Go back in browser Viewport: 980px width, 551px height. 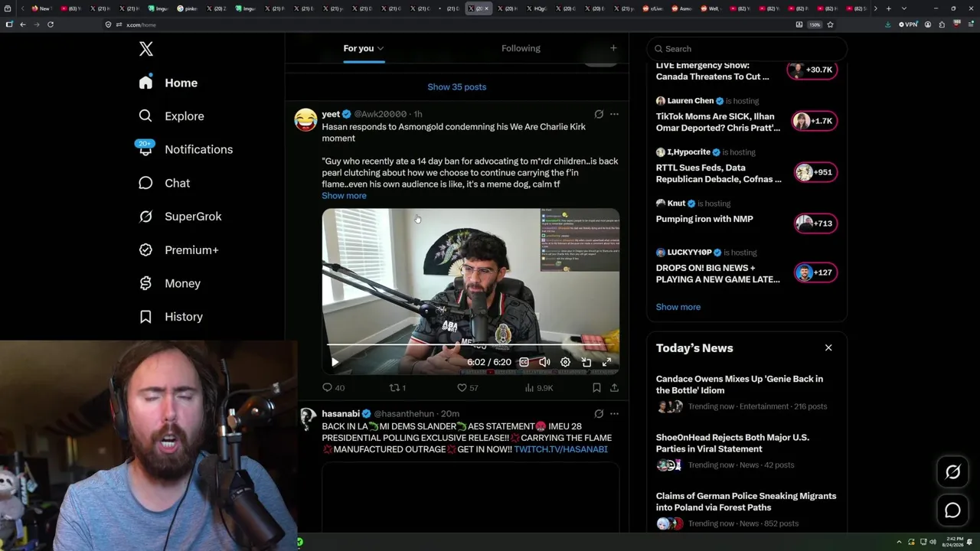coord(23,24)
